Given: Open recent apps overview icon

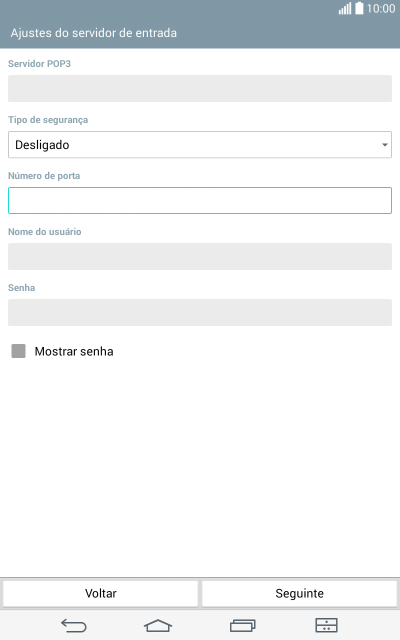Looking at the screenshot, I should [x=242, y=625].
